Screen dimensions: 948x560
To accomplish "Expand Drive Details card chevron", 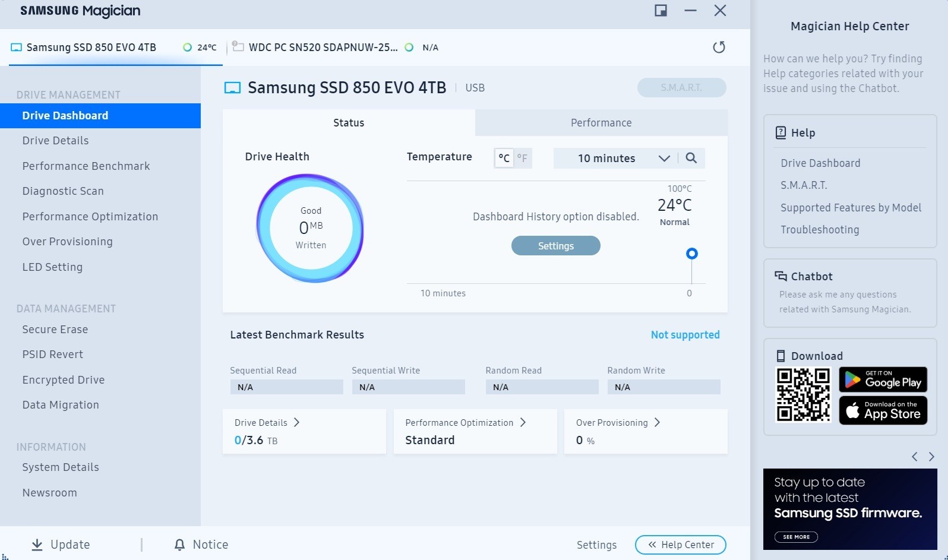I will coord(296,422).
